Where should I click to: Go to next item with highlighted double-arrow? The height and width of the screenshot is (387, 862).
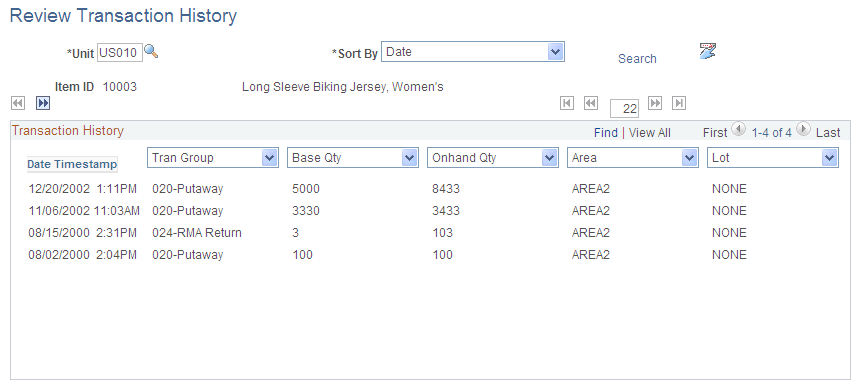click(43, 103)
